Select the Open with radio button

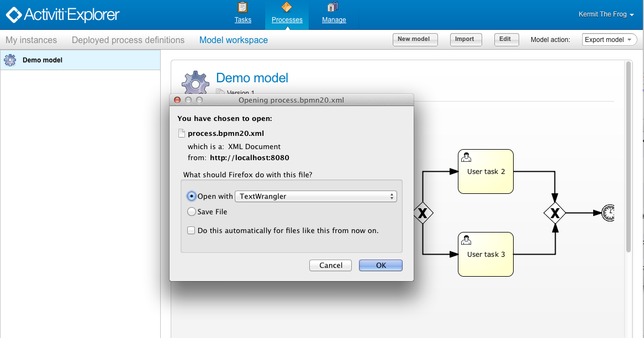[x=191, y=196]
